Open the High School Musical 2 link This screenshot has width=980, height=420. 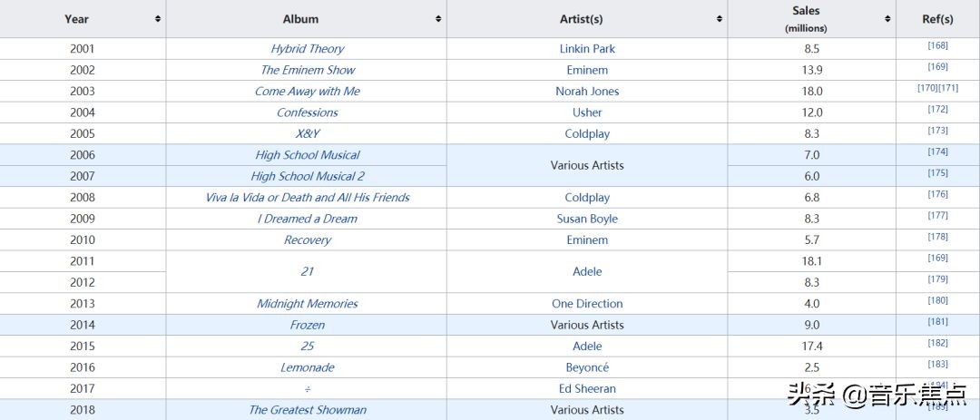[x=307, y=176]
